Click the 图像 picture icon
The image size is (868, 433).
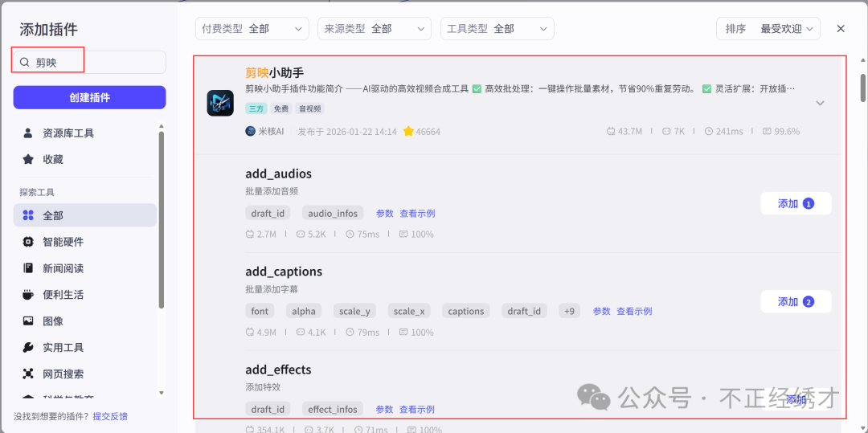click(27, 321)
